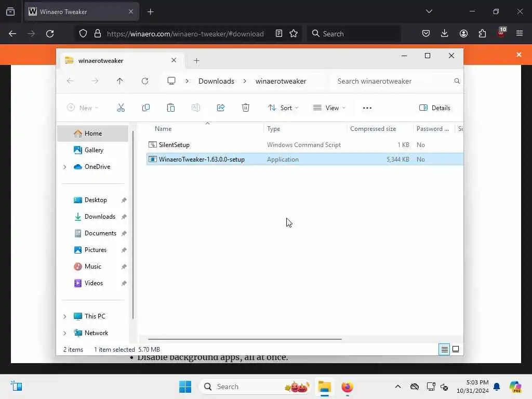Open Windows Start menu
The height and width of the screenshot is (399, 532).
tap(185, 387)
